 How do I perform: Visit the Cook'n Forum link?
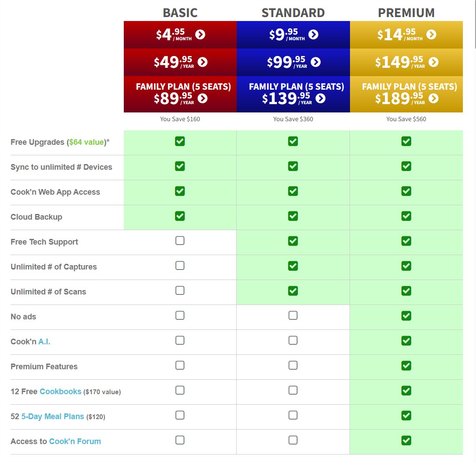(75, 441)
